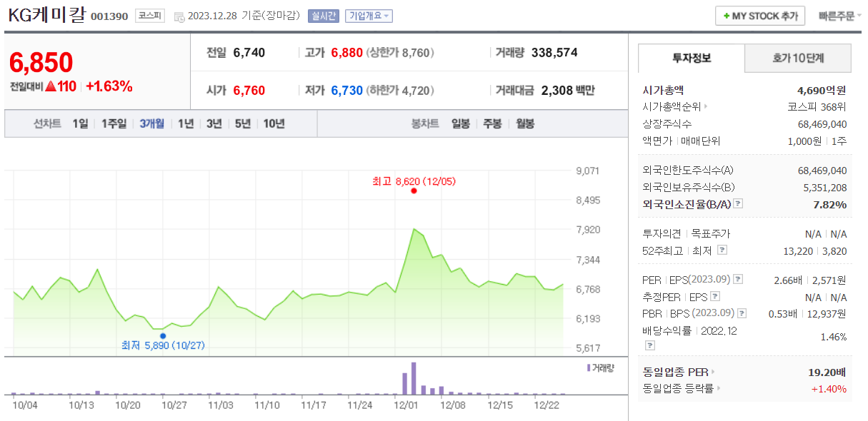This screenshot has width=868, height=421.
Task: Expand arrow next to 동일업종 등락률
Action: point(718,389)
